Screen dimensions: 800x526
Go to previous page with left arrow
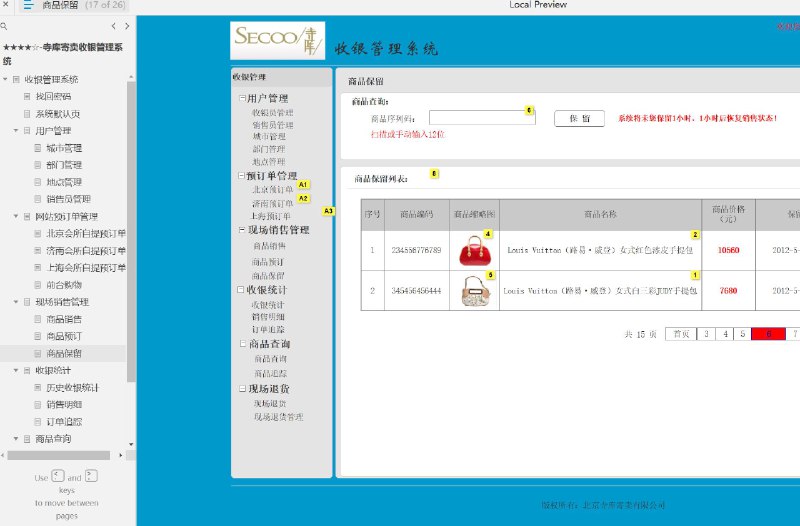coord(113,26)
